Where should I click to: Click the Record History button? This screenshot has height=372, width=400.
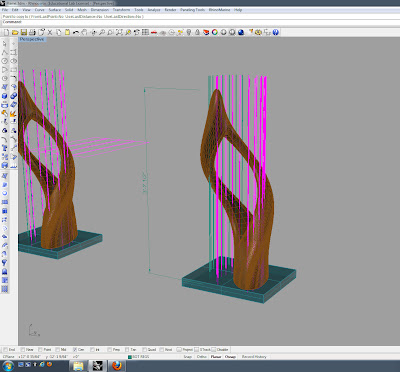pos(254,357)
